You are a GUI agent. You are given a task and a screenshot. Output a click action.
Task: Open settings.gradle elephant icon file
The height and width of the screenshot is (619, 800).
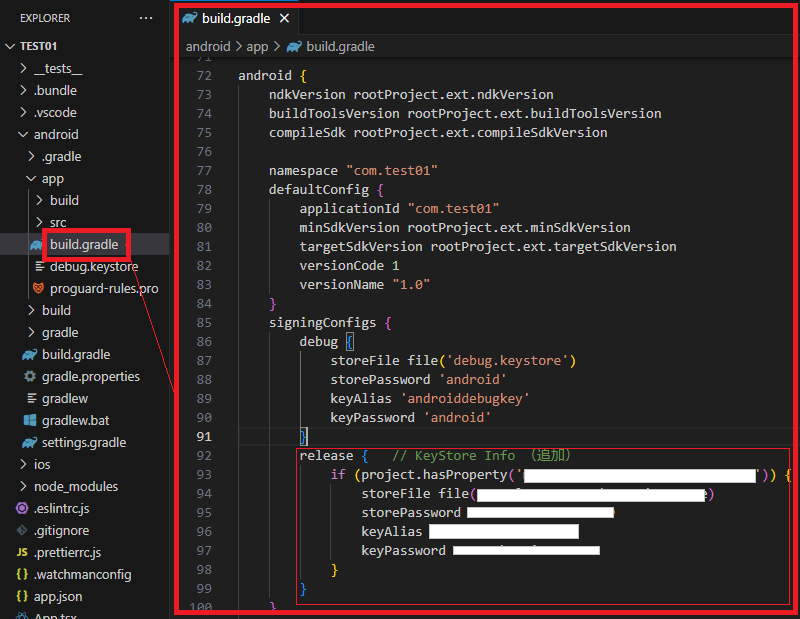pos(30,442)
